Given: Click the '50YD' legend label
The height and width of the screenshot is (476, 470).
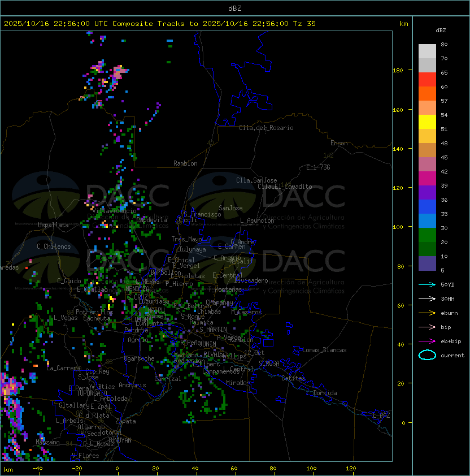Looking at the screenshot, I should tap(447, 284).
